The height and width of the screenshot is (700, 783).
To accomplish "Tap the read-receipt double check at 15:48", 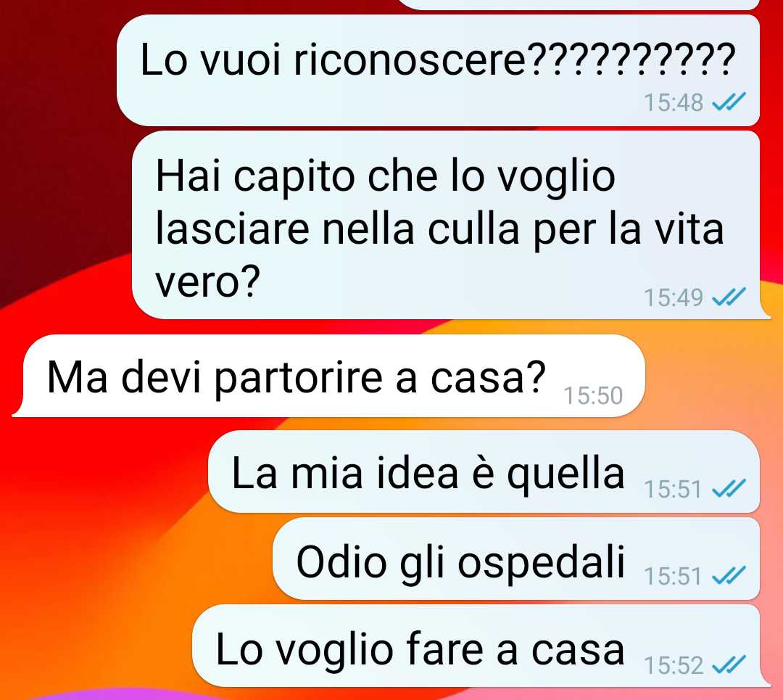I will [x=729, y=102].
